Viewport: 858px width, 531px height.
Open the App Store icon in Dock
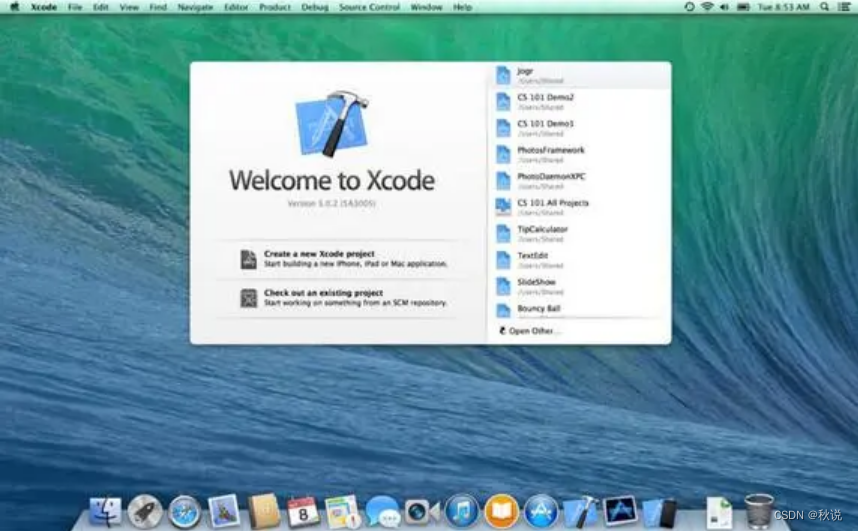pyautogui.click(x=541, y=512)
